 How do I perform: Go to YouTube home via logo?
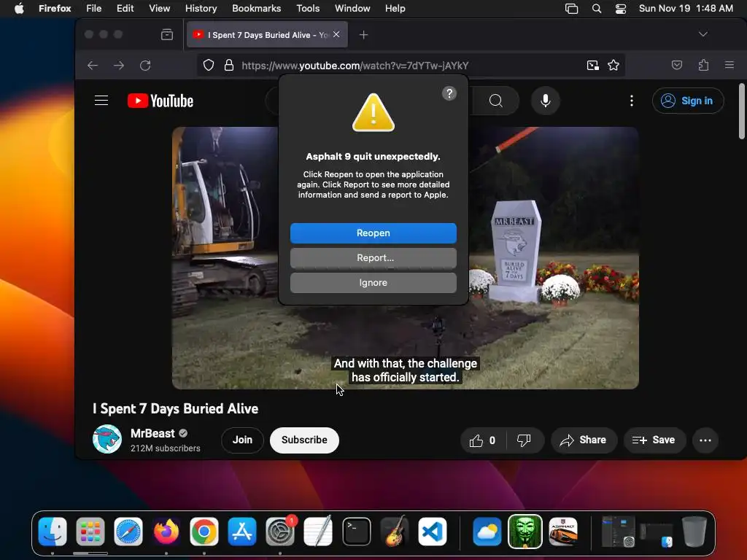coord(160,101)
